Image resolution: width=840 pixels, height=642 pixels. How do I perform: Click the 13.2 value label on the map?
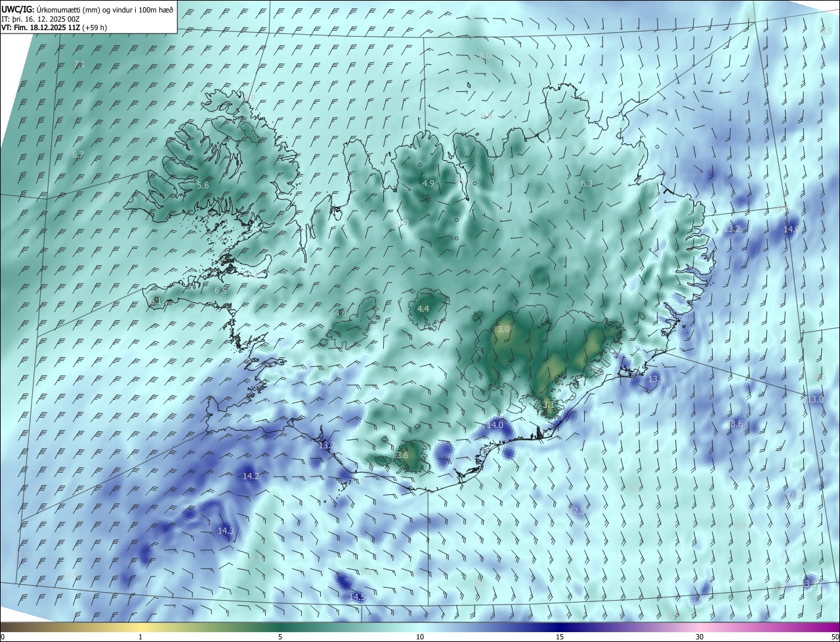[x=732, y=229]
